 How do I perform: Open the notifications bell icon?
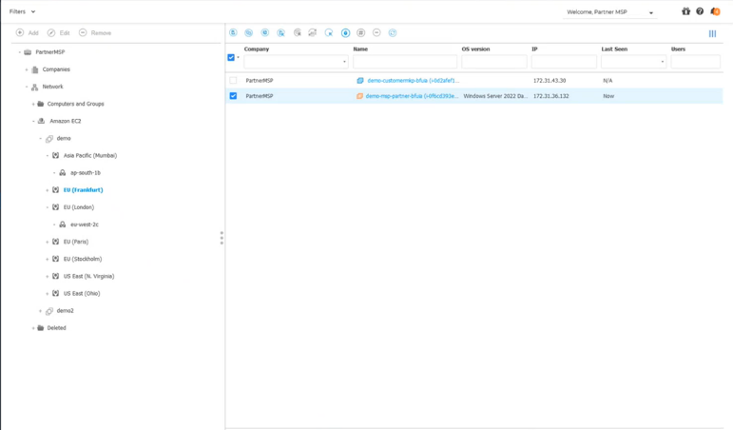click(x=714, y=12)
